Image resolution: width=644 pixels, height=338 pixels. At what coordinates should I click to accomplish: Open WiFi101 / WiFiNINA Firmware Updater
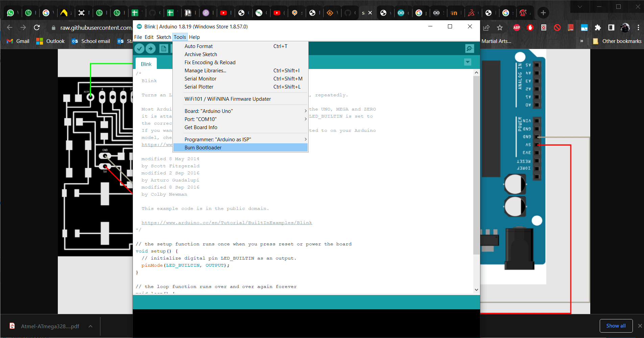(x=240, y=99)
